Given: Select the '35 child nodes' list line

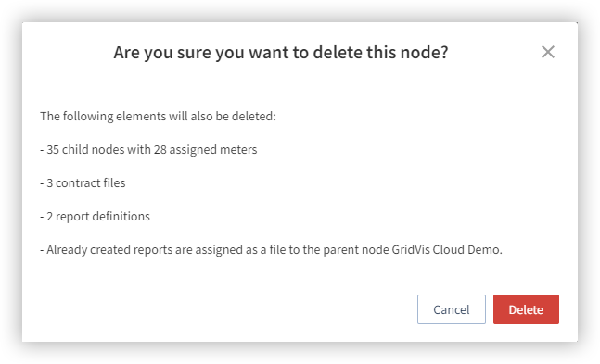Looking at the screenshot, I should (148, 149).
